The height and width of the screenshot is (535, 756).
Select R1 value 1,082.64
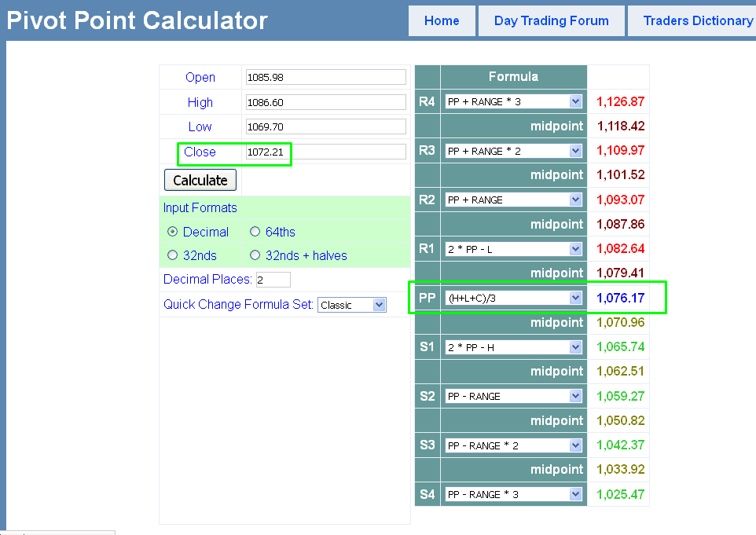621,249
